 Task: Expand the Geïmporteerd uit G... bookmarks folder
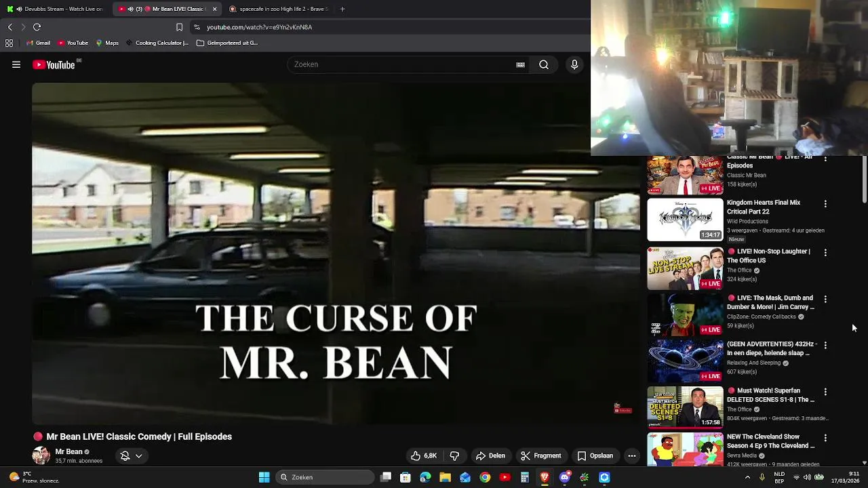pos(227,43)
